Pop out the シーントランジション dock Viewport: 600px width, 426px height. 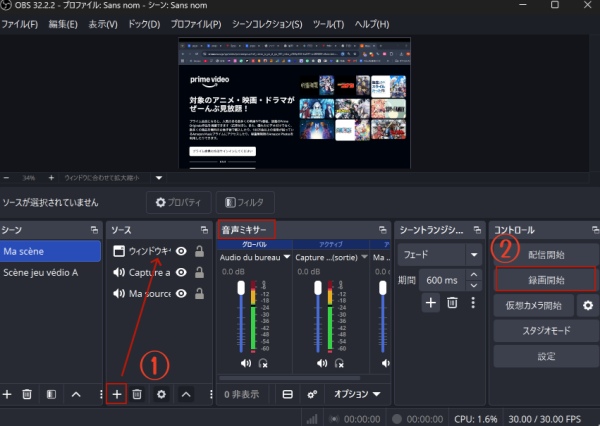[x=477, y=230]
